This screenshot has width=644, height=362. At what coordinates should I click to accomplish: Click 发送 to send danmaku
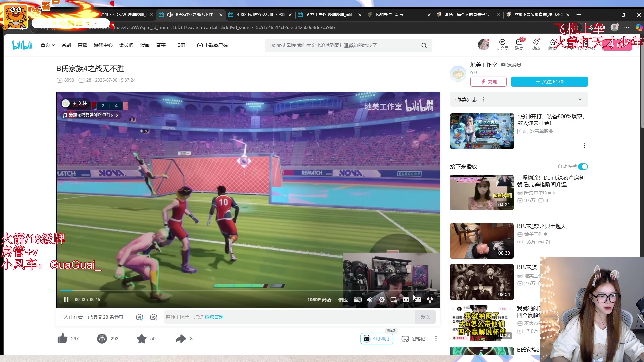pyautogui.click(x=425, y=317)
